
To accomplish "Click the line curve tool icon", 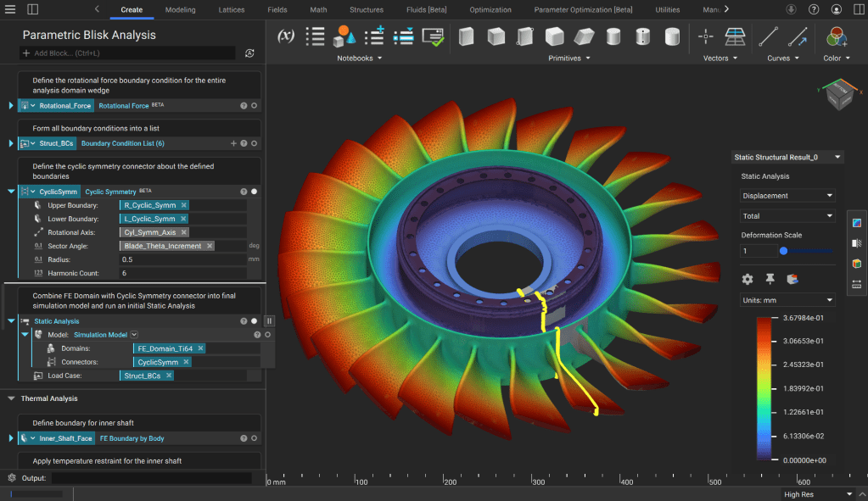I will click(768, 36).
